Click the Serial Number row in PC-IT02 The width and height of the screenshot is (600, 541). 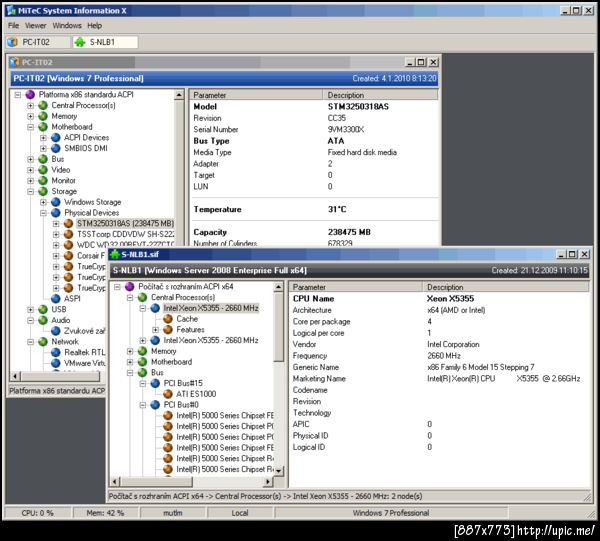click(x=314, y=129)
